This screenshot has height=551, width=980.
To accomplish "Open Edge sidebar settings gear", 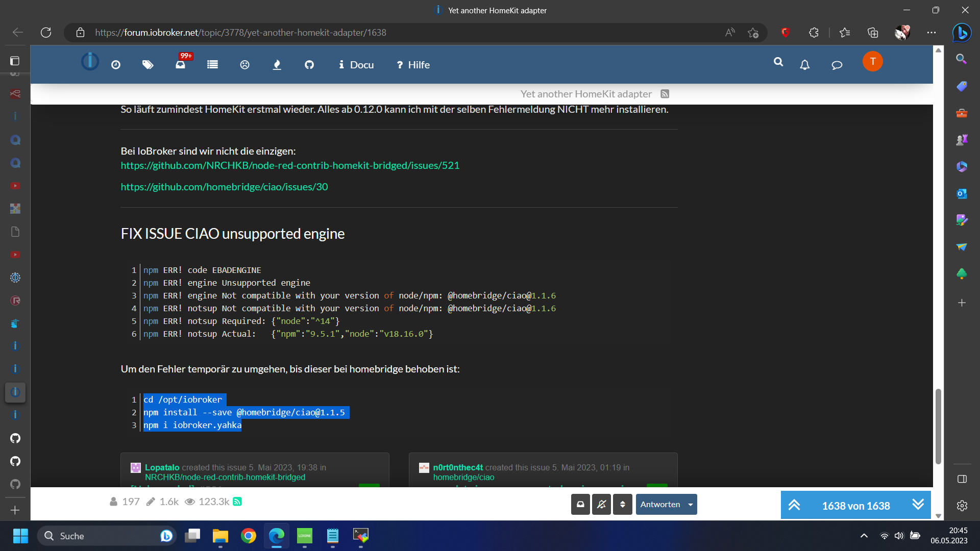I will click(x=962, y=506).
